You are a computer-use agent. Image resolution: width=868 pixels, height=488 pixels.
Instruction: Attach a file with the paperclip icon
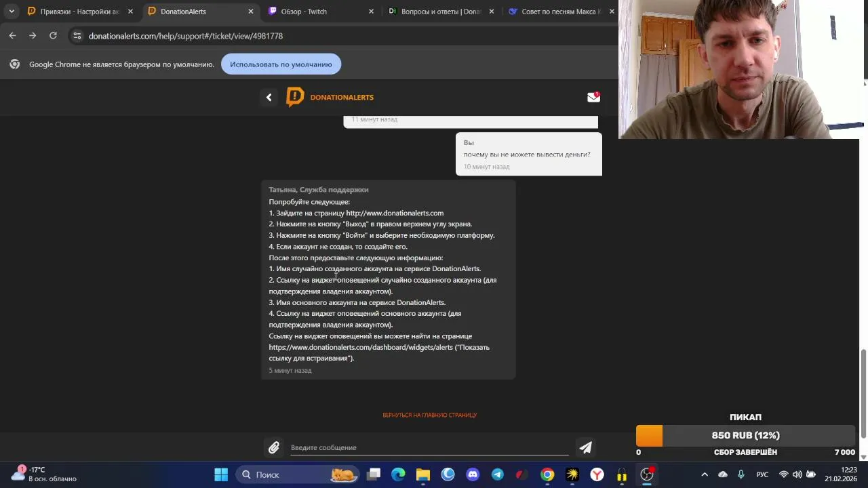click(x=274, y=447)
